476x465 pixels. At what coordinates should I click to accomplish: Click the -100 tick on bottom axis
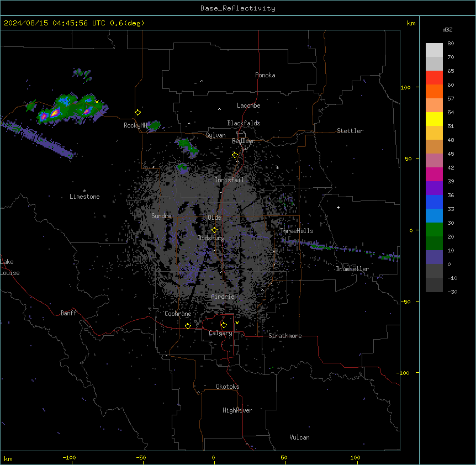tap(69, 457)
